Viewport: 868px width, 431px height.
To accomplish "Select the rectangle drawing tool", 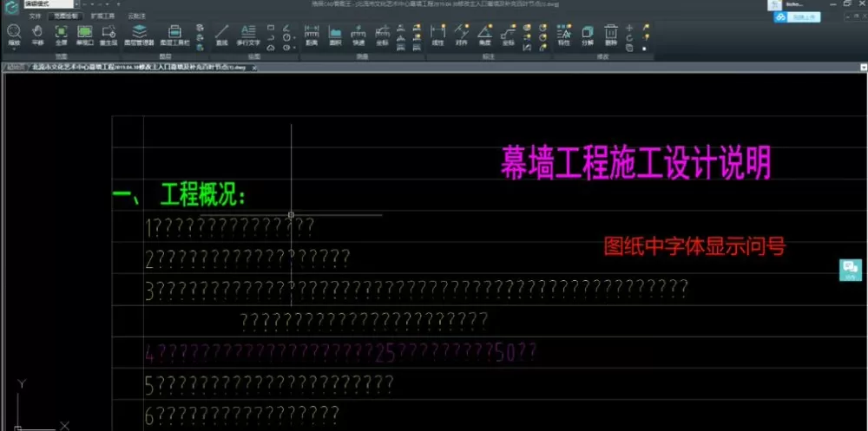I will (x=271, y=27).
